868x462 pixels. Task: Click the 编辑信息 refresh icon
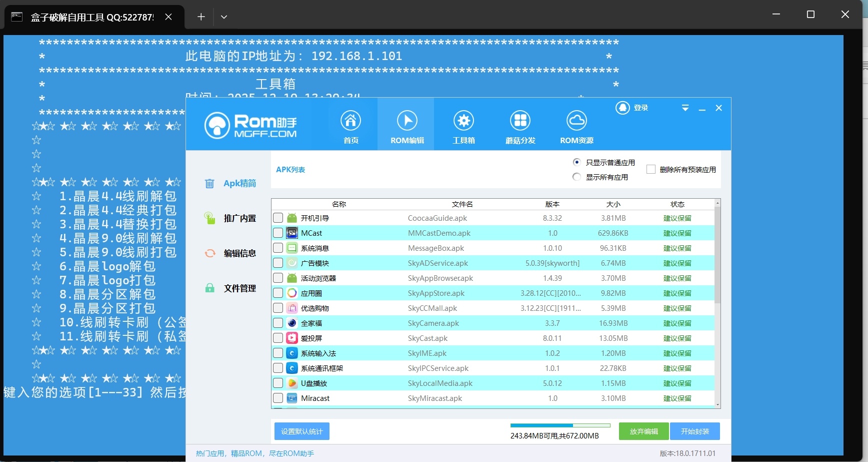pos(210,253)
